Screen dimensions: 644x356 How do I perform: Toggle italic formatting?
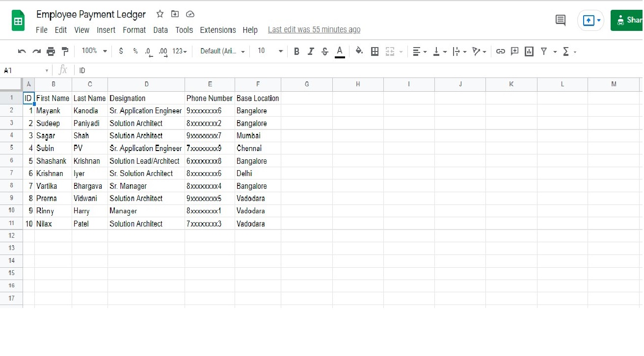pyautogui.click(x=310, y=51)
